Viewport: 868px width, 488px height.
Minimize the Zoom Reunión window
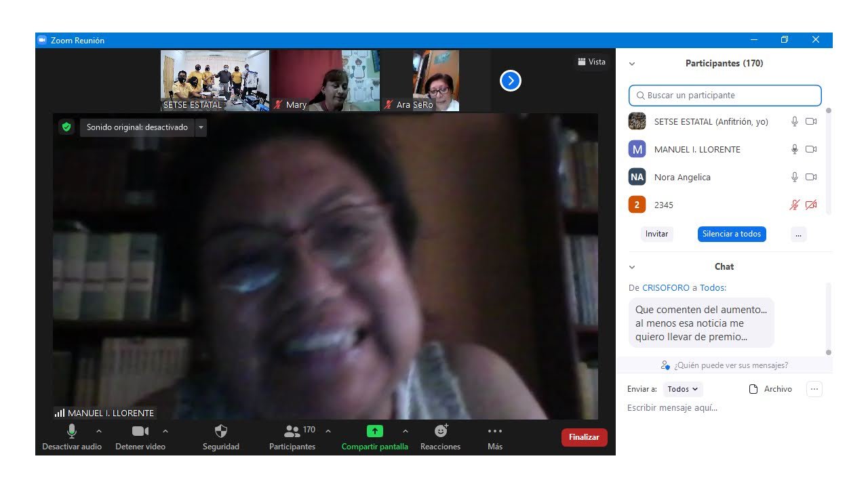coord(754,40)
